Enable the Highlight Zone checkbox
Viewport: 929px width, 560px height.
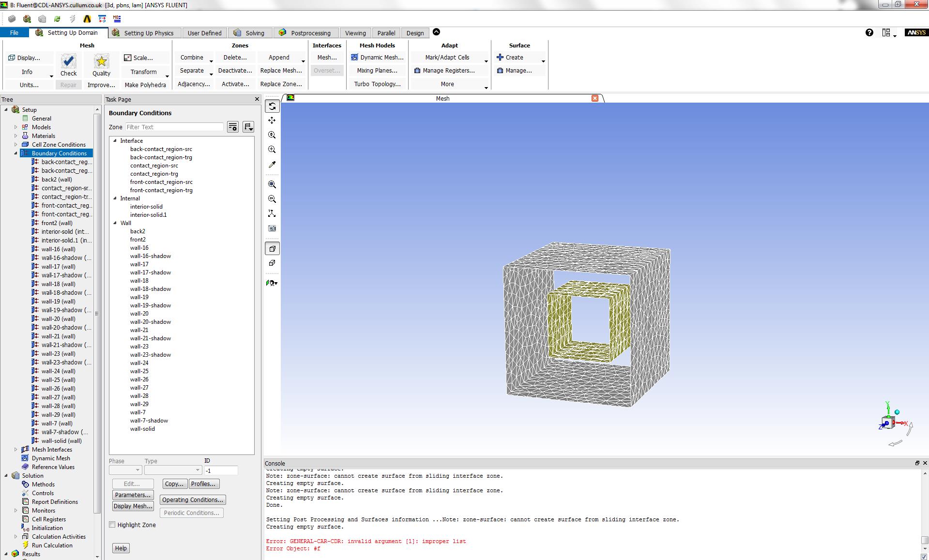coord(112,525)
